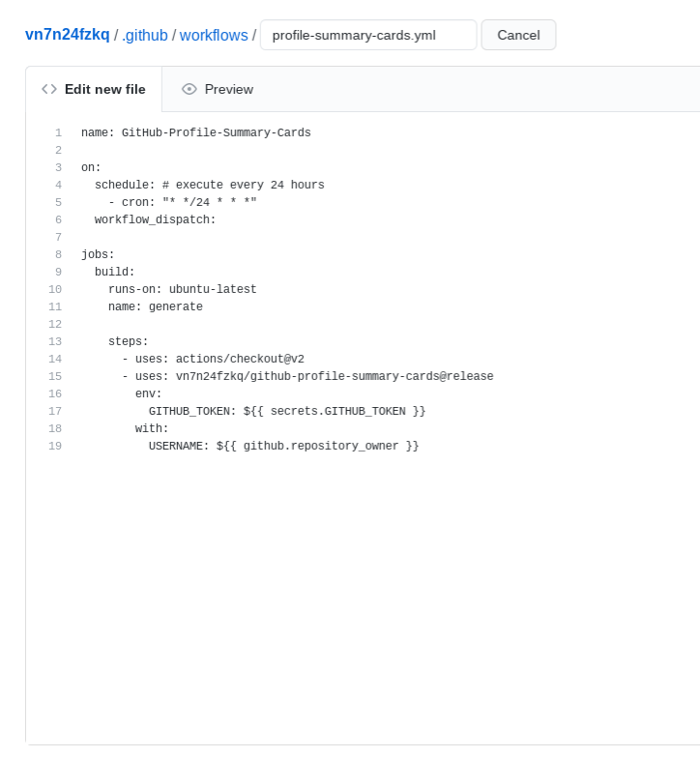Screen dimensions: 700x757
Task: Switch to the Preview tab
Action: pos(218,89)
